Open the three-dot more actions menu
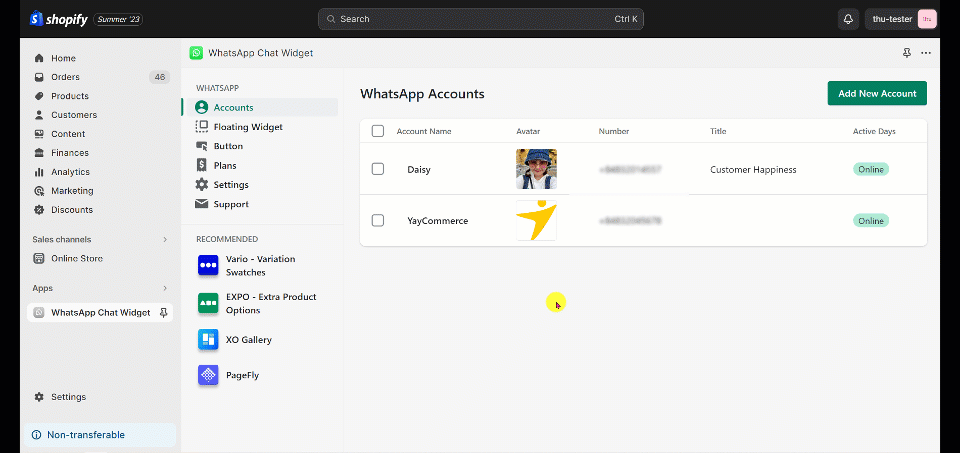 tap(926, 53)
